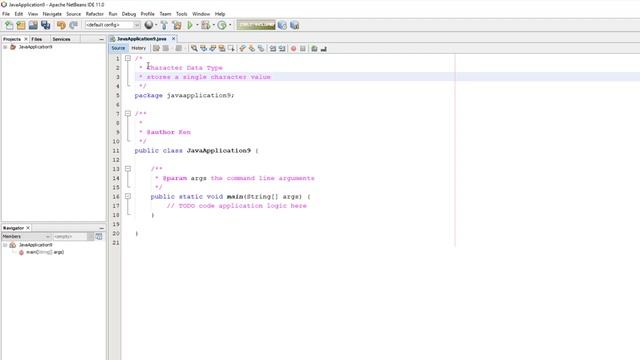Open the Source menu
The width and height of the screenshot is (640, 360).
point(73,14)
